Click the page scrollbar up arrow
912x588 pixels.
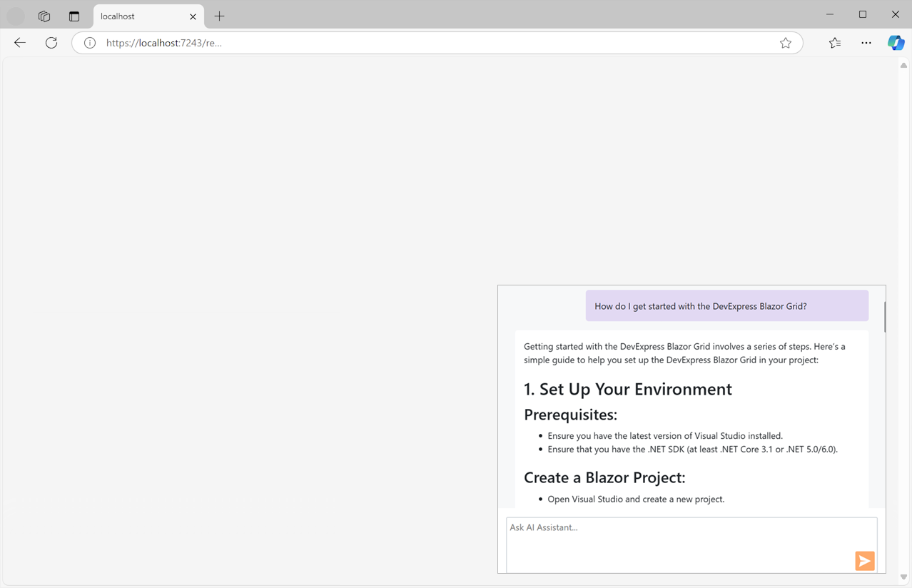pos(903,65)
